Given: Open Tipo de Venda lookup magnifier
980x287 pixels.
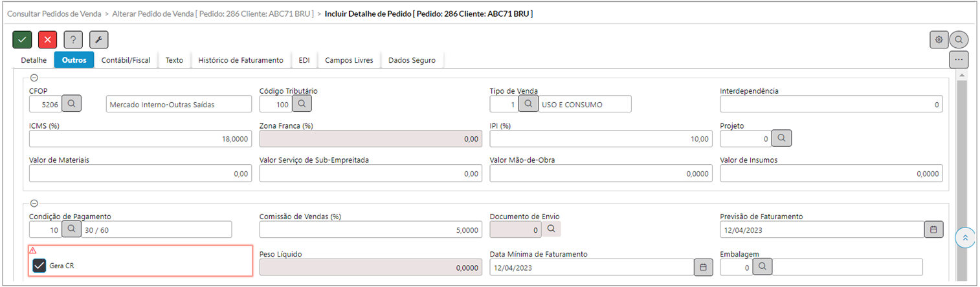Looking at the screenshot, I should (x=528, y=103).
